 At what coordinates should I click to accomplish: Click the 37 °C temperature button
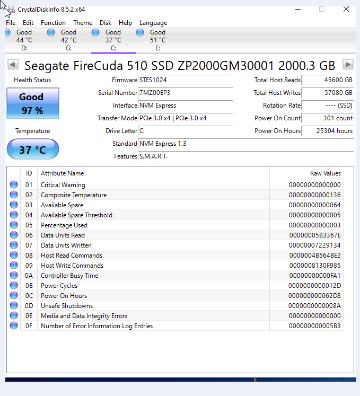click(x=33, y=149)
